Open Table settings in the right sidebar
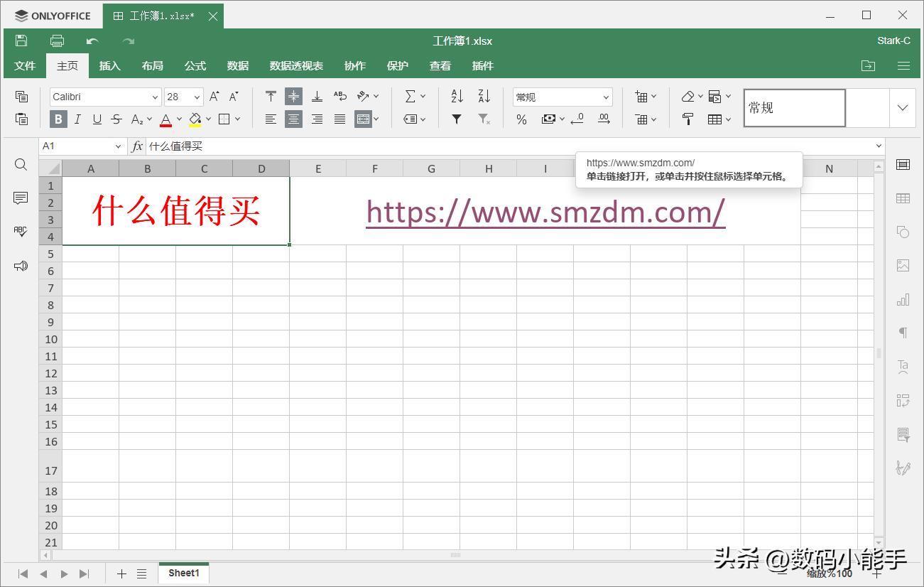The image size is (924, 587). tap(903, 198)
